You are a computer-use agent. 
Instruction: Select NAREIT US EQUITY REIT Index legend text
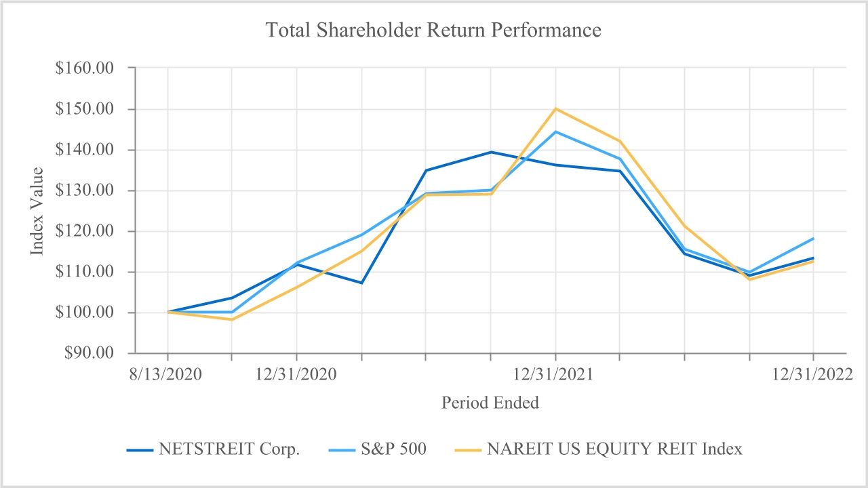(x=613, y=449)
